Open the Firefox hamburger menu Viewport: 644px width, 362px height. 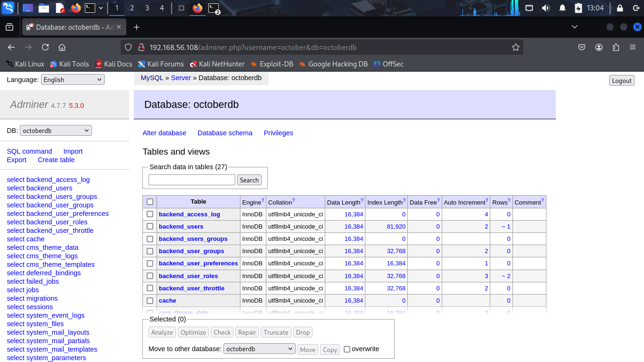tap(633, 47)
